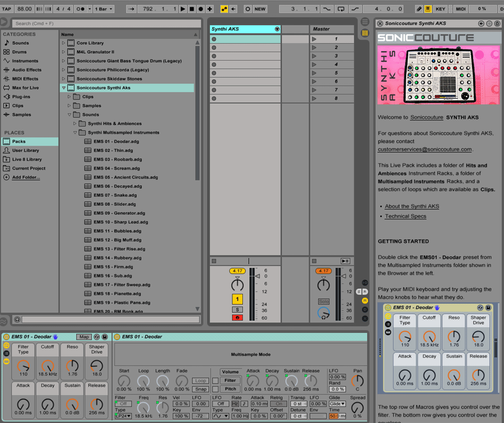Click the Track Activator 1 button
Image resolution: width=504 pixels, height=423 pixels.
coord(237,299)
